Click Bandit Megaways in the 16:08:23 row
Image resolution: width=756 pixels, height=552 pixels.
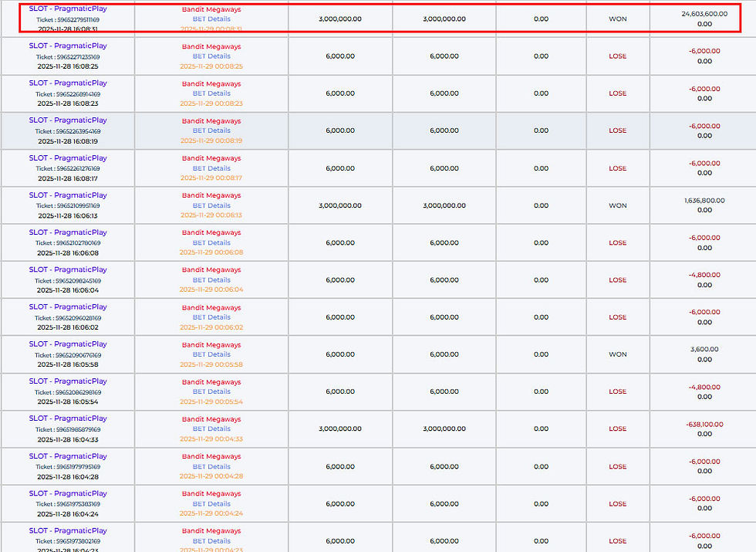pos(211,83)
